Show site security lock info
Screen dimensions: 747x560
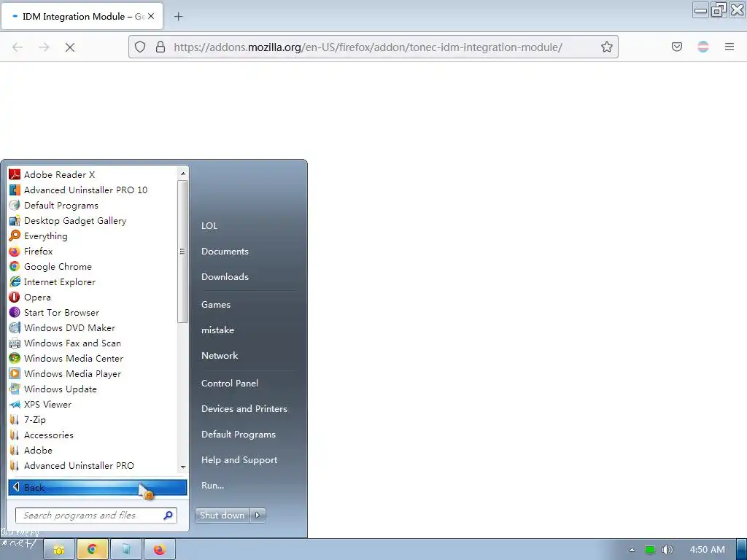(160, 47)
